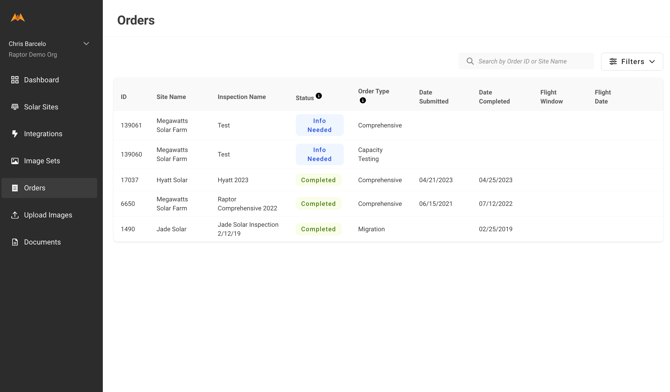Open order 139060 row
This screenshot has width=670, height=392.
coord(388,154)
